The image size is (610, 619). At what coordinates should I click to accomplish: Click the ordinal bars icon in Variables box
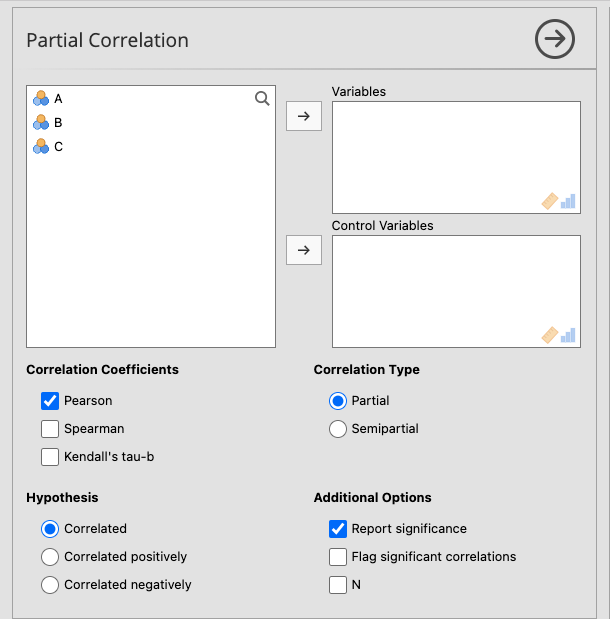(568, 201)
